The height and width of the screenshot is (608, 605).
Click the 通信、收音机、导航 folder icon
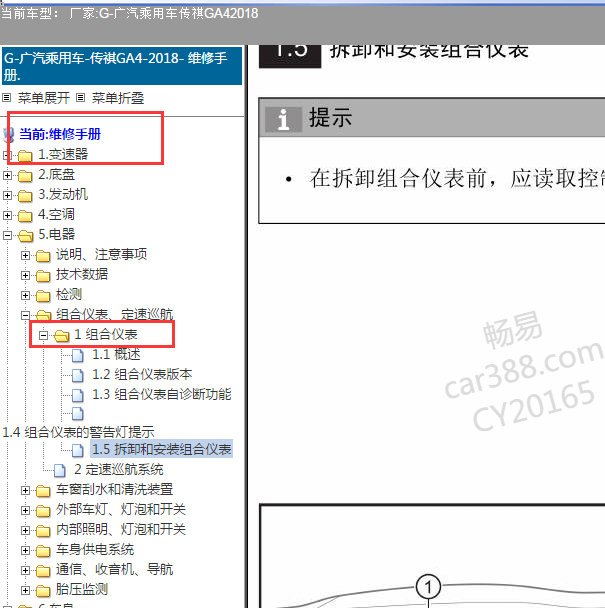43,570
